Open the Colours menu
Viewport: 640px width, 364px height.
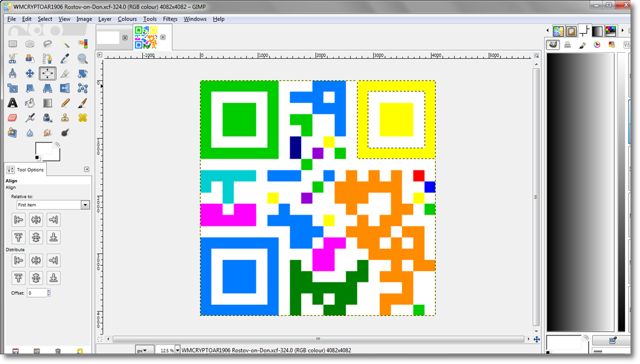(x=127, y=19)
